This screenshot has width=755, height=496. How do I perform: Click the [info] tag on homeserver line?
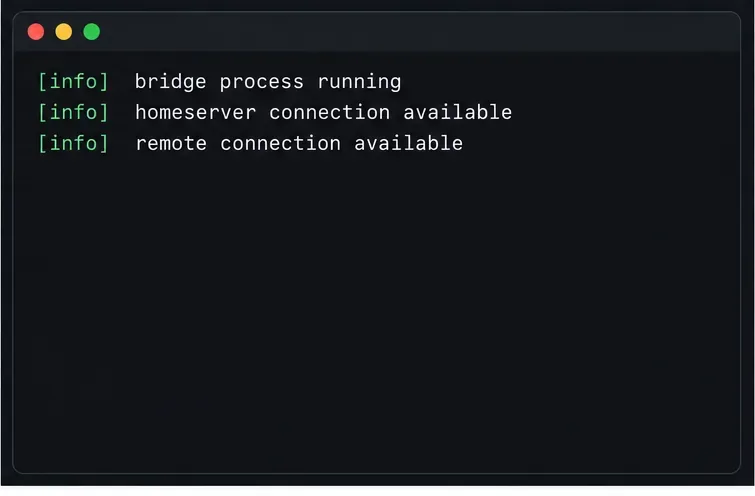(x=74, y=112)
